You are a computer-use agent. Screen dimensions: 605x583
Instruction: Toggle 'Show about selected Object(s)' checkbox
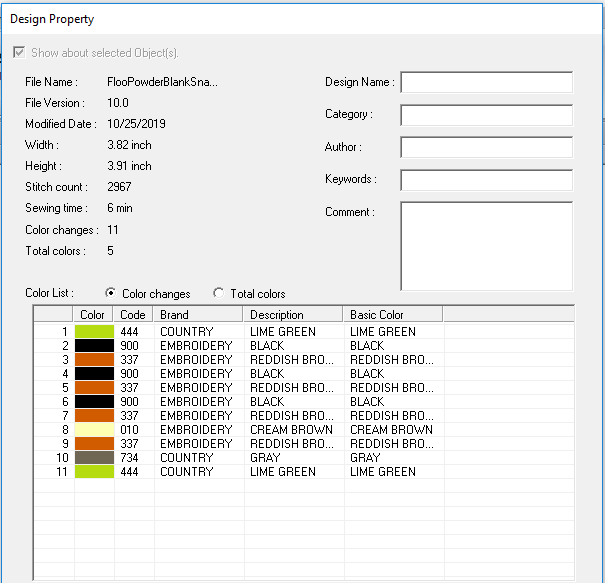[18, 53]
